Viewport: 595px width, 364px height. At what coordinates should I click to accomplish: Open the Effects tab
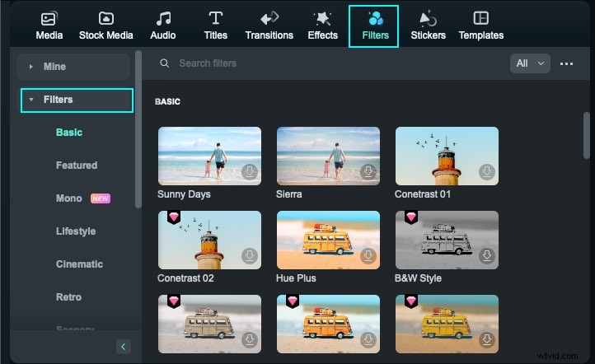coord(322,26)
